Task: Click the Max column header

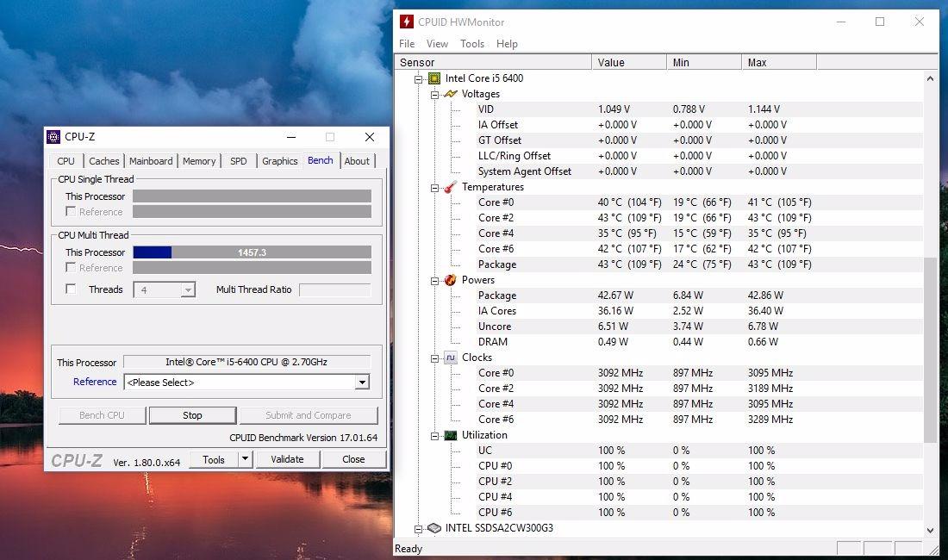Action: [779, 62]
